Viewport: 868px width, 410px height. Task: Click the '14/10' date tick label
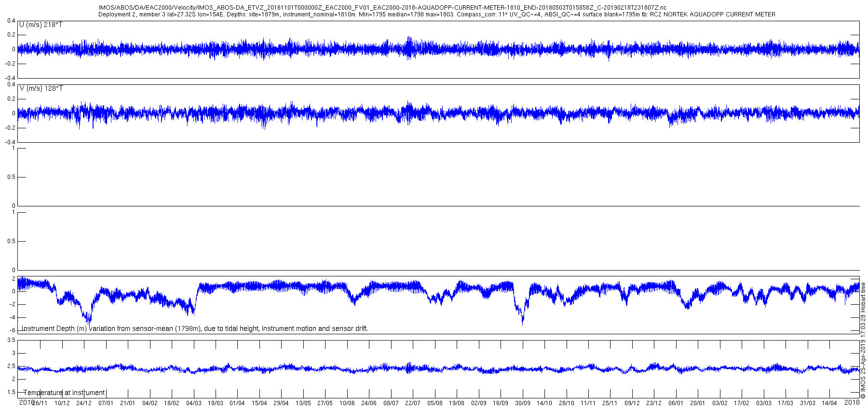tap(544, 403)
